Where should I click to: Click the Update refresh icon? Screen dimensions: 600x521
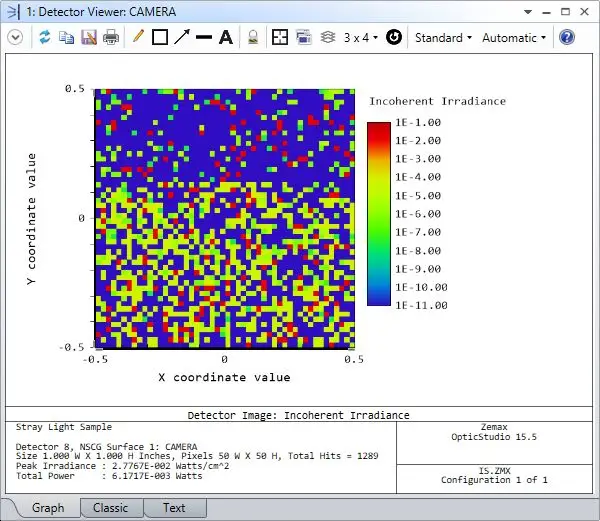click(45, 37)
